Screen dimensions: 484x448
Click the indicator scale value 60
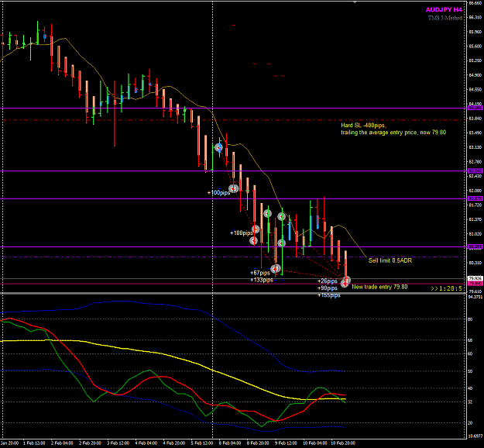click(x=470, y=353)
